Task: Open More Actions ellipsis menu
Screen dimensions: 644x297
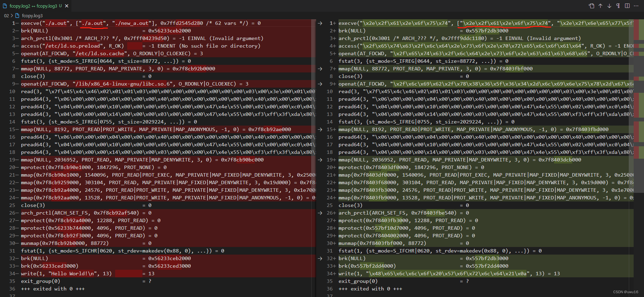Action: (x=636, y=6)
